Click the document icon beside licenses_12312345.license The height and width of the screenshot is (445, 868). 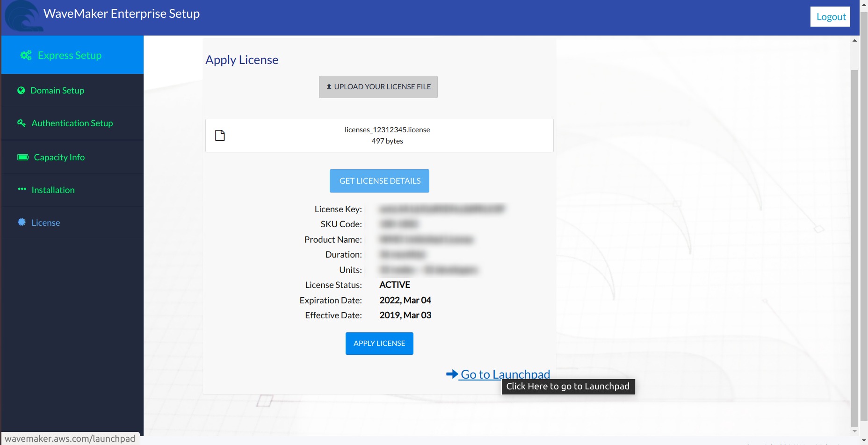(220, 135)
